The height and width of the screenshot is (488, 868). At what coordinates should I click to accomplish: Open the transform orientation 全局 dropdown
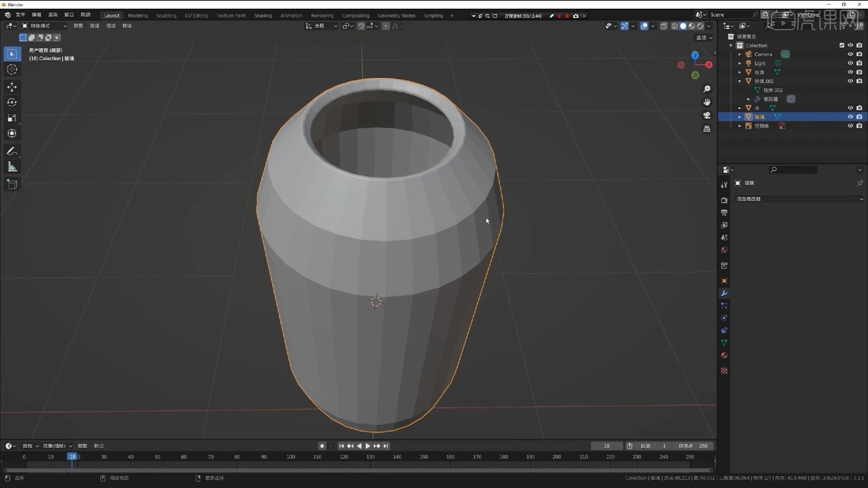pyautogui.click(x=321, y=26)
